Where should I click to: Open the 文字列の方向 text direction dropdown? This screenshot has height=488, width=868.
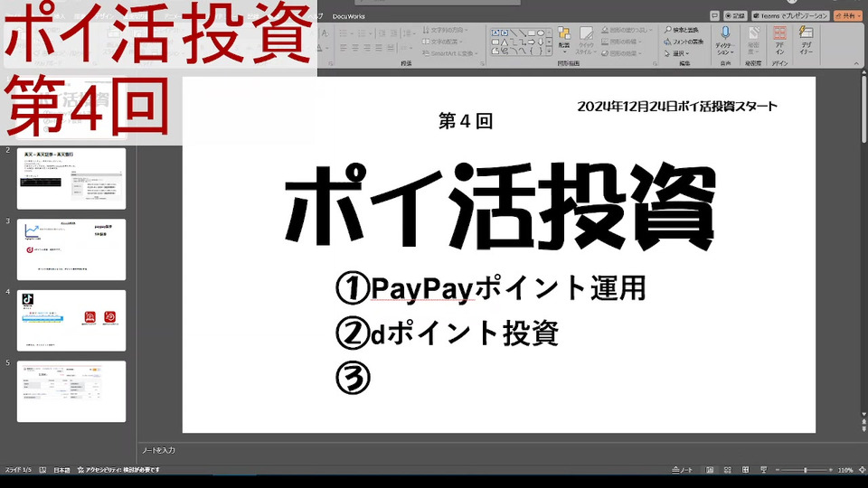(445, 30)
